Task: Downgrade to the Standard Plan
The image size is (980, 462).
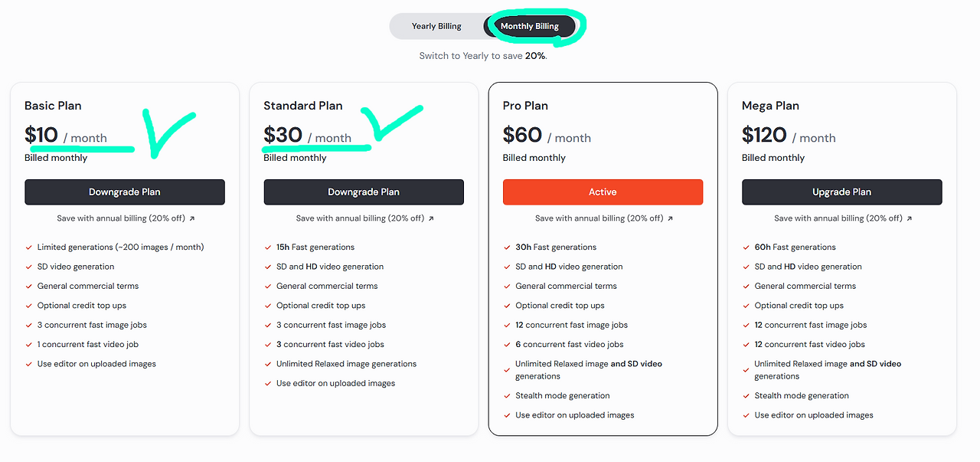Action: click(x=364, y=192)
